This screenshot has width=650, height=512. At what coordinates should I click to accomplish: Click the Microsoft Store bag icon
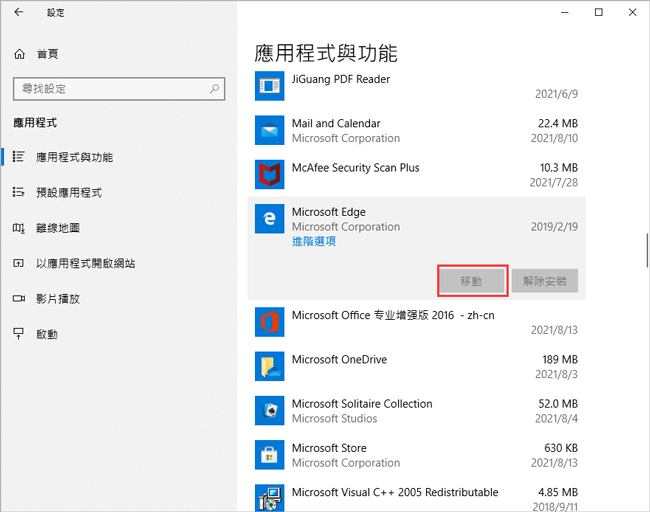pos(269,455)
